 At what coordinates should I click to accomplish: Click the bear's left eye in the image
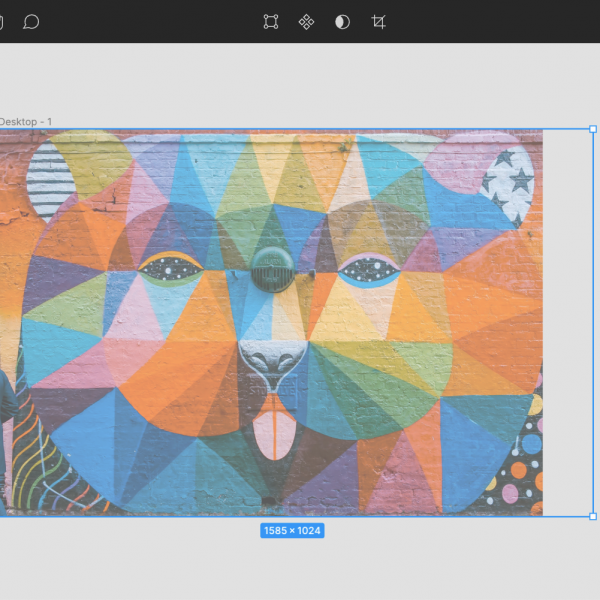(x=167, y=268)
